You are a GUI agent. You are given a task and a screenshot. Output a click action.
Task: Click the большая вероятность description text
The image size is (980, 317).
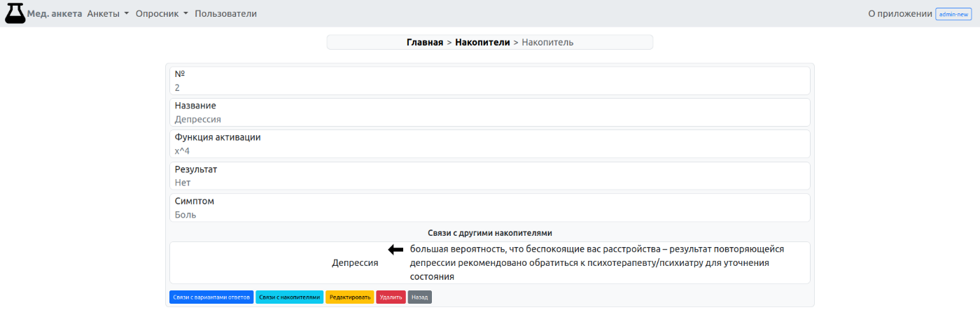click(x=597, y=262)
